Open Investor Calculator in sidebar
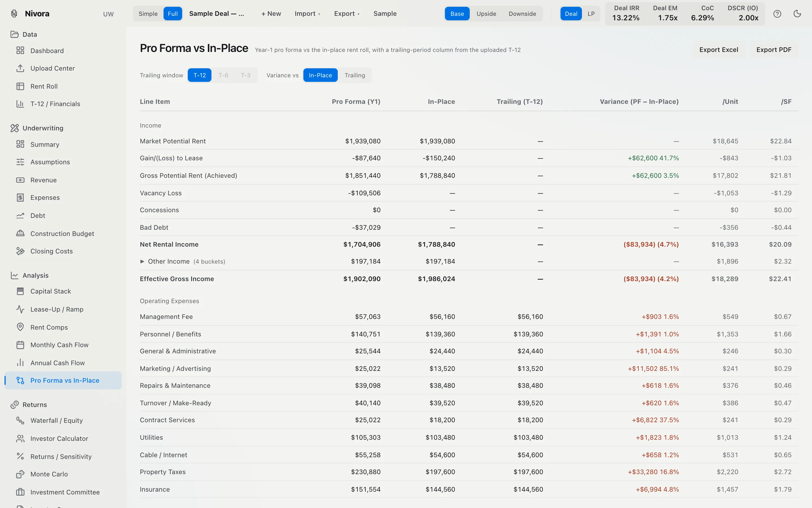This screenshot has width=812, height=508. point(63,439)
